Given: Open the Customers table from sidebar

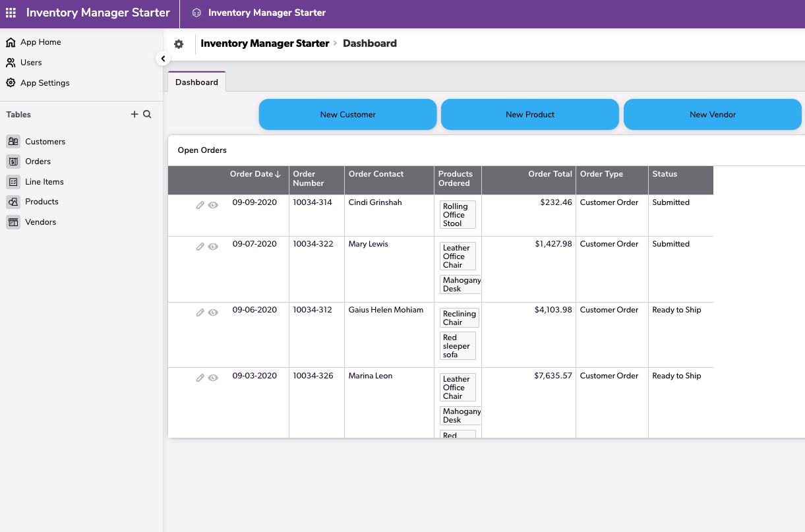Looking at the screenshot, I should coord(45,141).
